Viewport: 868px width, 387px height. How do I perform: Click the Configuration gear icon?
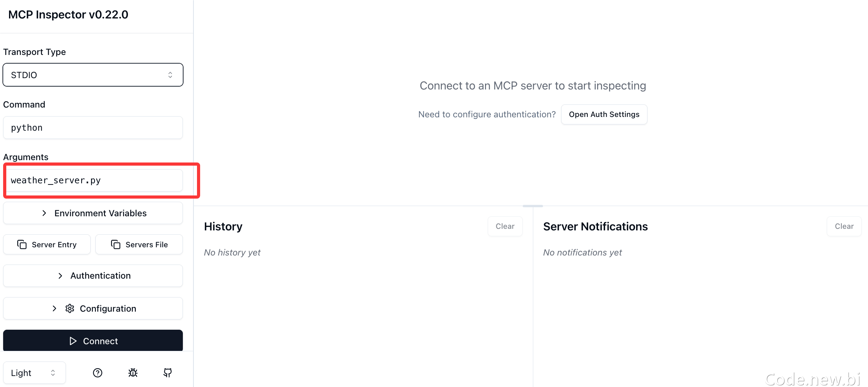pos(70,309)
